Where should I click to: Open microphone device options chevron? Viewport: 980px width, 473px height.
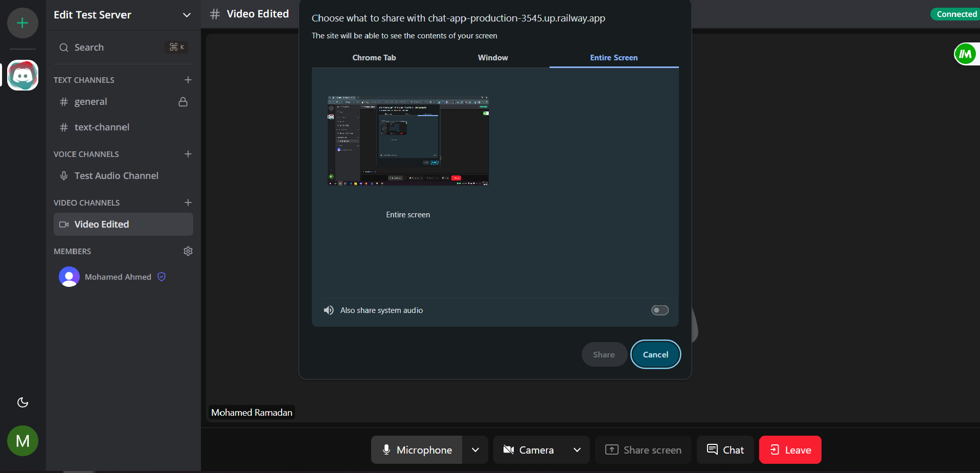coord(475,450)
